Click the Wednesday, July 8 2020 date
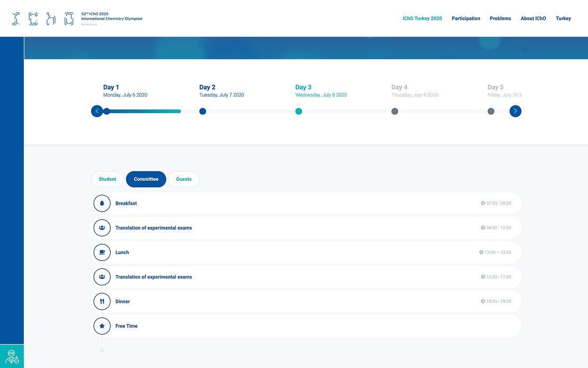The image size is (588, 368). click(x=321, y=95)
